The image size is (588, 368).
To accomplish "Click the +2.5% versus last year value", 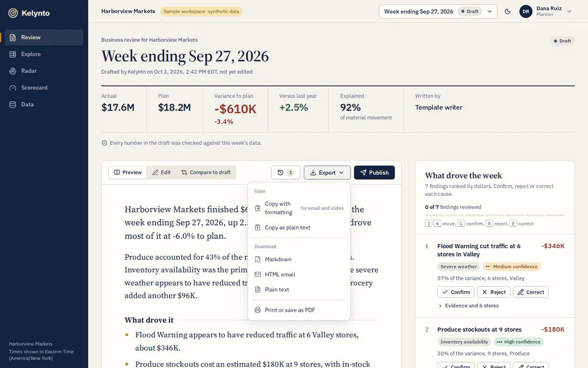I will tap(293, 108).
